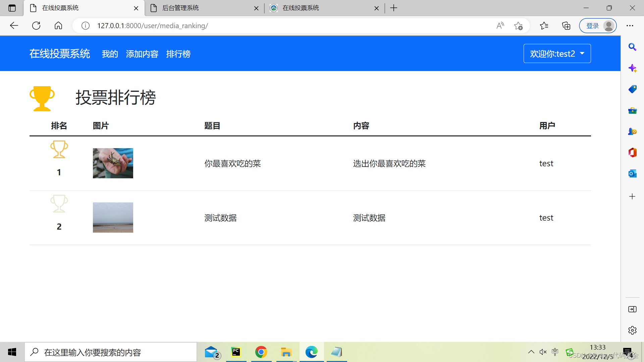Open the 排行榜 nav item
Viewport: 644px width, 362px height.
click(x=178, y=54)
